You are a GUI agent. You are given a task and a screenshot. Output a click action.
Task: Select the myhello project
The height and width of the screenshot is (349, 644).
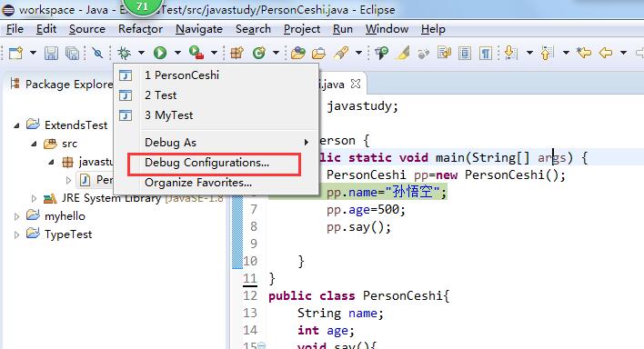[x=55, y=216]
